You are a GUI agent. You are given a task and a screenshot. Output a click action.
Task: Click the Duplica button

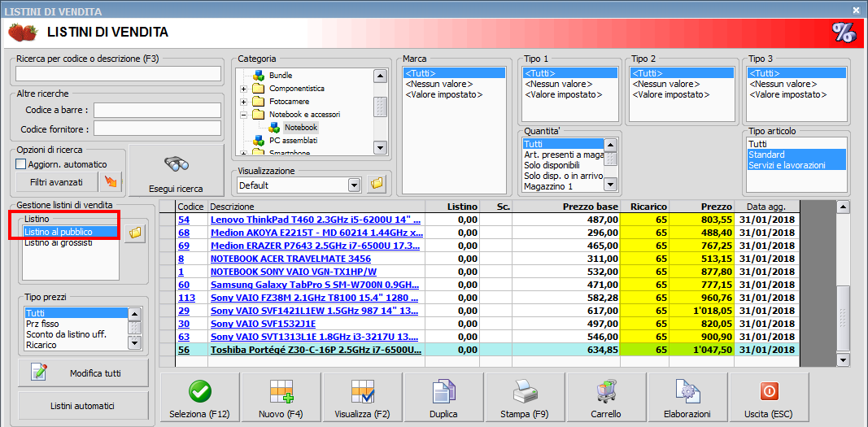[443, 397]
